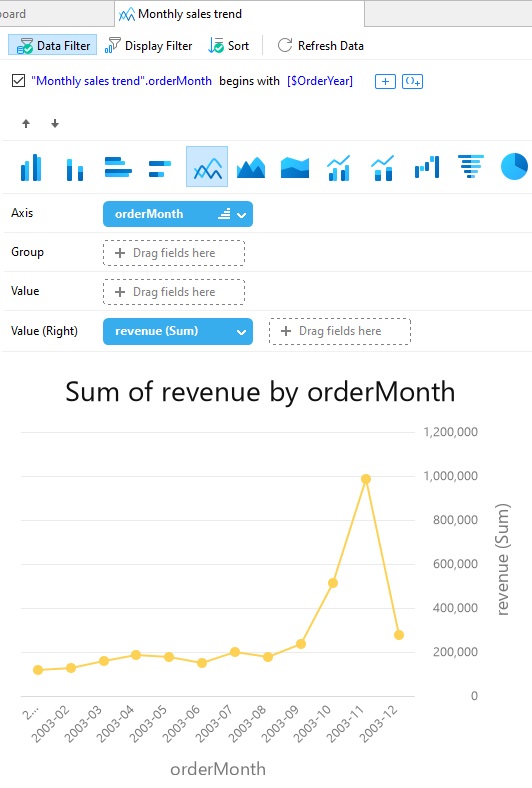The image size is (532, 788).
Task: Move filter condition up with up arrow
Action: click(x=26, y=124)
